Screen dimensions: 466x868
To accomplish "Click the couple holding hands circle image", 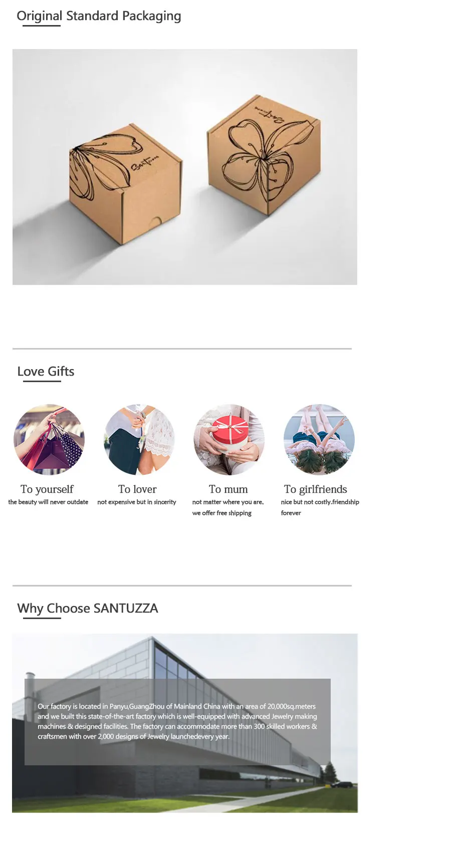I will 139,439.
